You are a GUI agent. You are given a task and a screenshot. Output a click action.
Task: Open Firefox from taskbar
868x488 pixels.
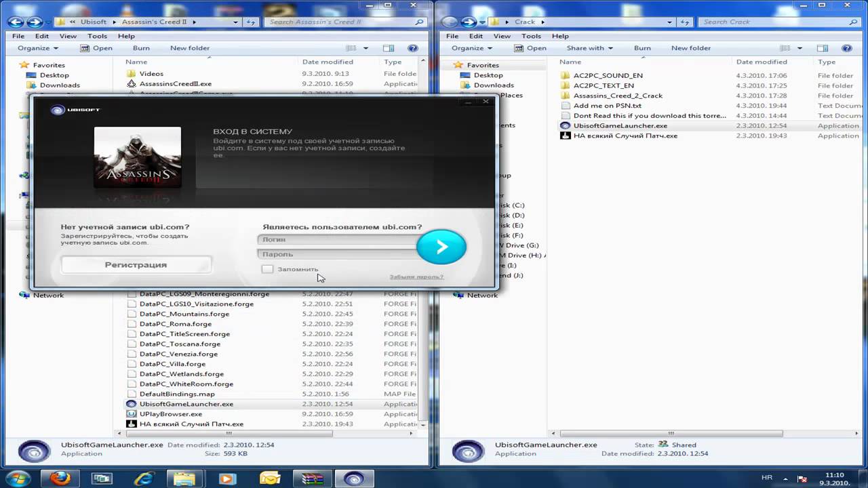click(x=61, y=479)
